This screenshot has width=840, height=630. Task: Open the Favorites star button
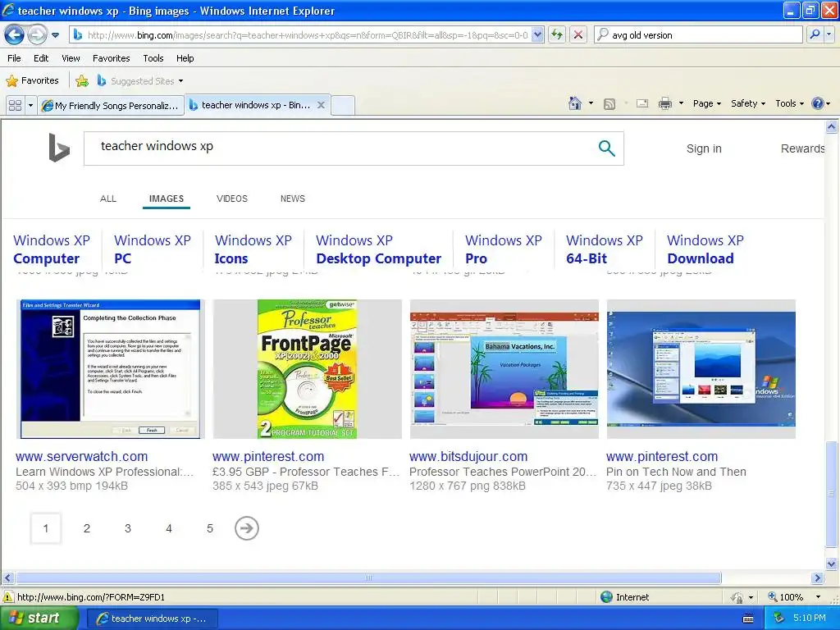[32, 81]
